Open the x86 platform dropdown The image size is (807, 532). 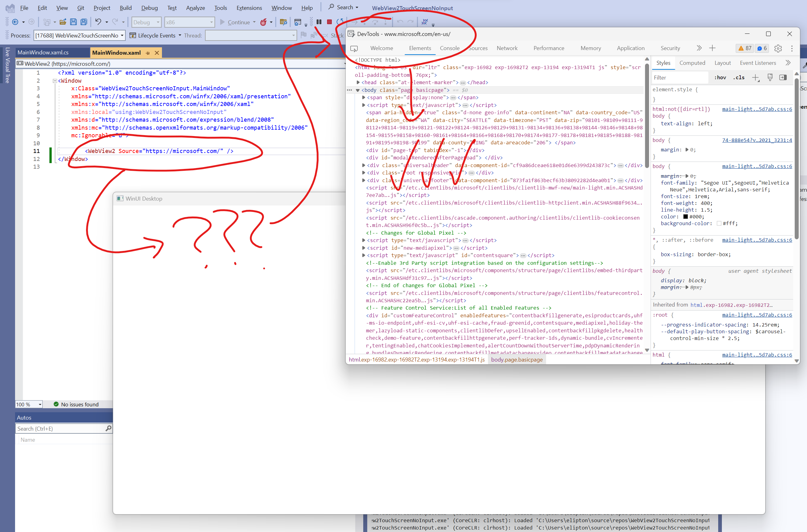point(189,22)
